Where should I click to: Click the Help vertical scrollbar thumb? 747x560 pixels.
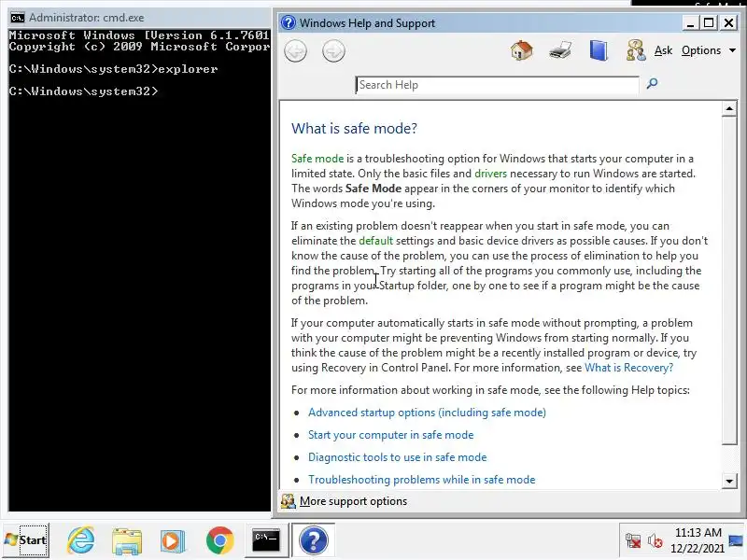pos(729,281)
